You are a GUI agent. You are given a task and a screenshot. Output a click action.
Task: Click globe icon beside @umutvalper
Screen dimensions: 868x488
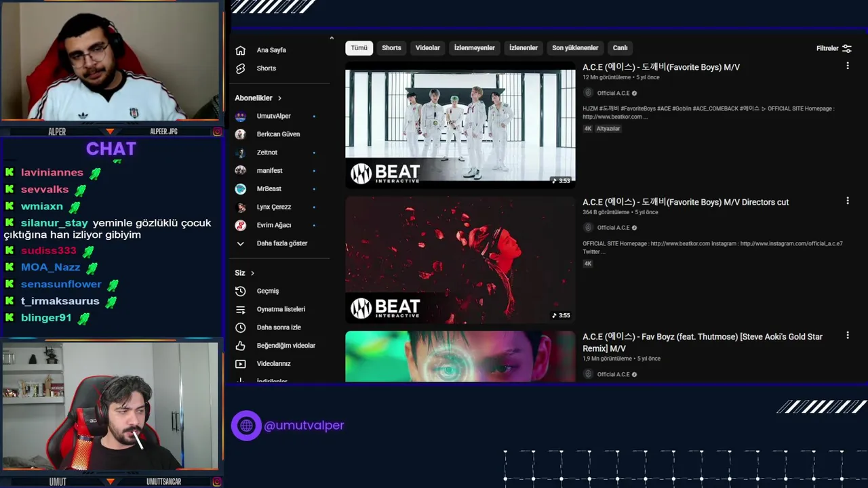pos(246,426)
